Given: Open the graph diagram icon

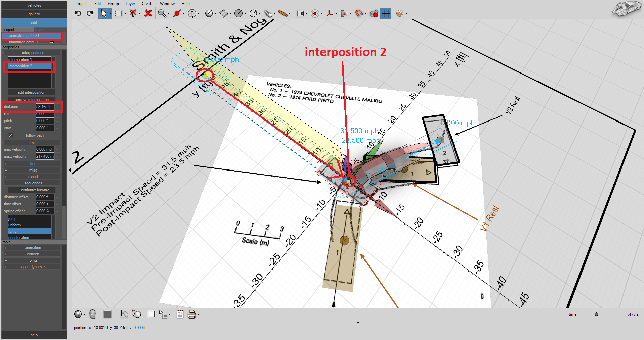Looking at the screenshot, I should tap(124, 314).
